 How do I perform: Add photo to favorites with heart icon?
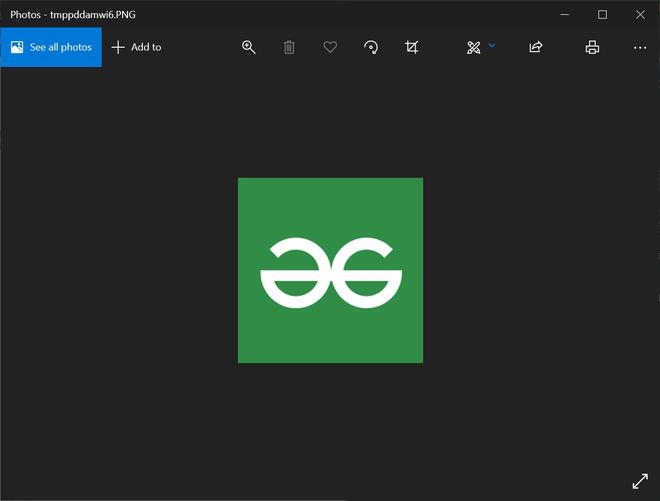(x=330, y=47)
